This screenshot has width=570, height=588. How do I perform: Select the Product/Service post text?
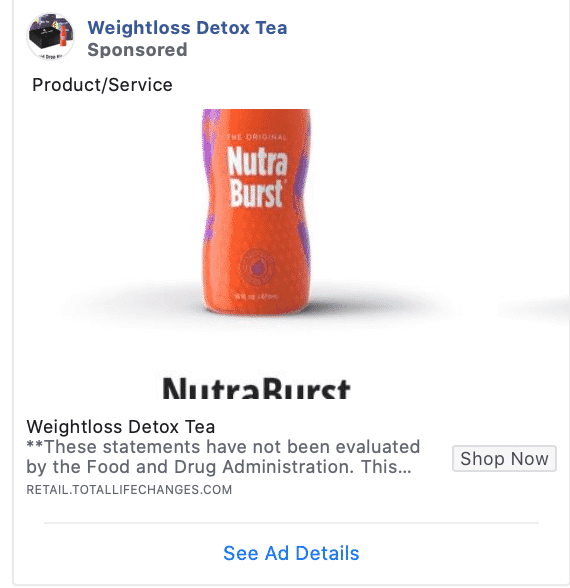[x=102, y=85]
